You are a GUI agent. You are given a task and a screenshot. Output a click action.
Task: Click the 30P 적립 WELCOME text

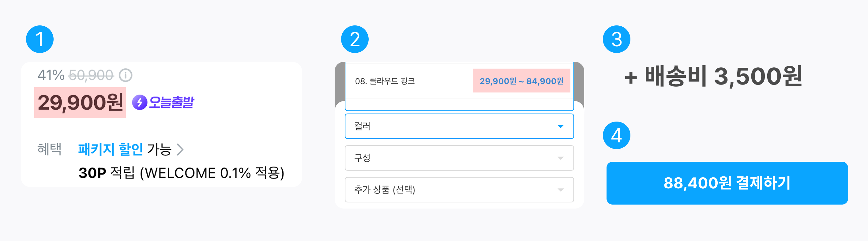point(182,173)
